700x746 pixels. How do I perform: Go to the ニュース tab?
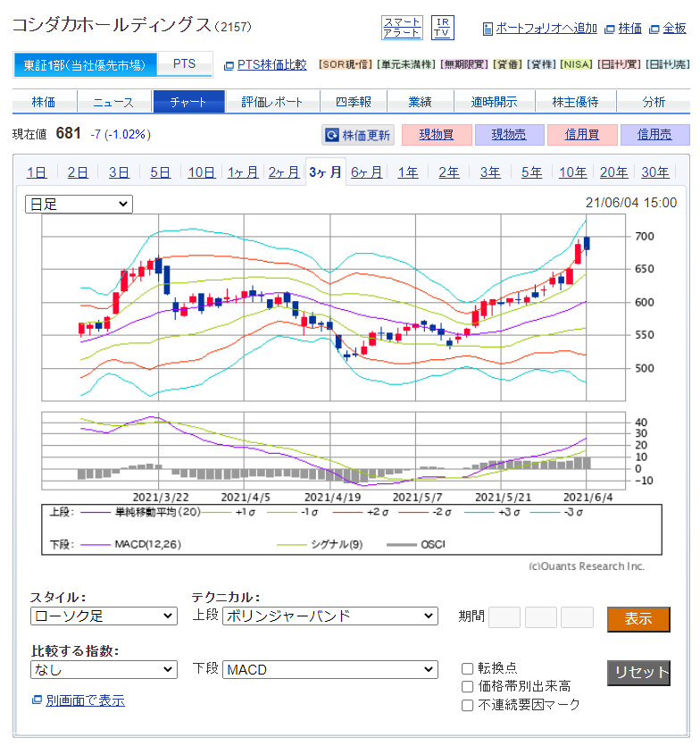pos(113,102)
